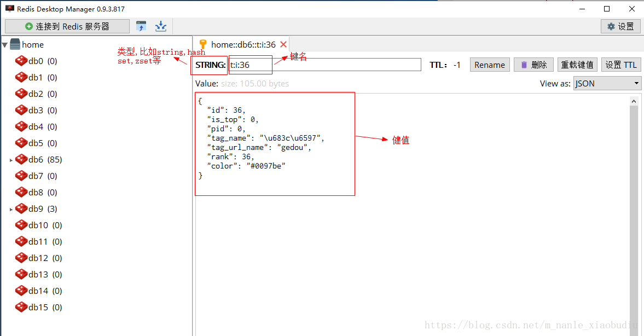Click the db2 database icon

[x=21, y=94]
